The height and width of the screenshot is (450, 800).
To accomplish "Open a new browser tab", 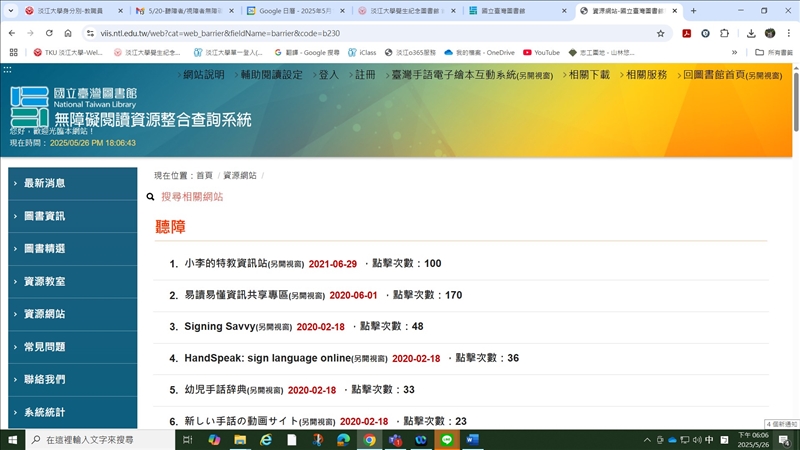I will (693, 11).
